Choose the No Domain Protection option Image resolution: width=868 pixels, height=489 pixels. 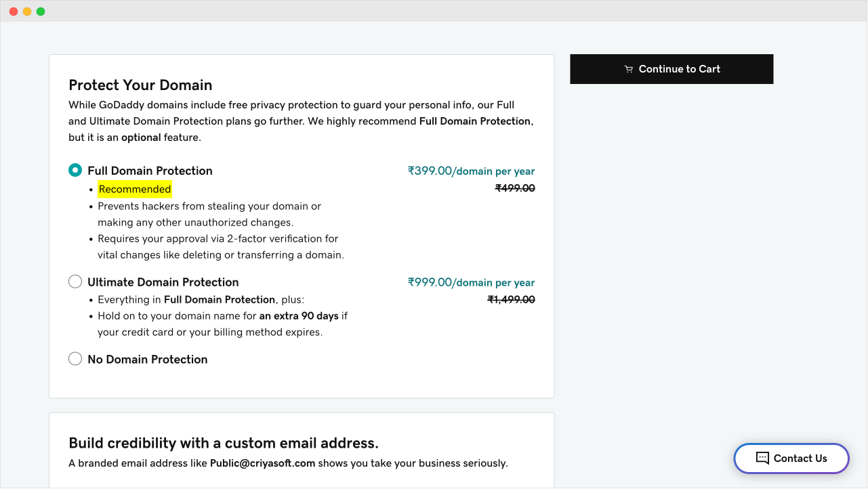(x=75, y=359)
